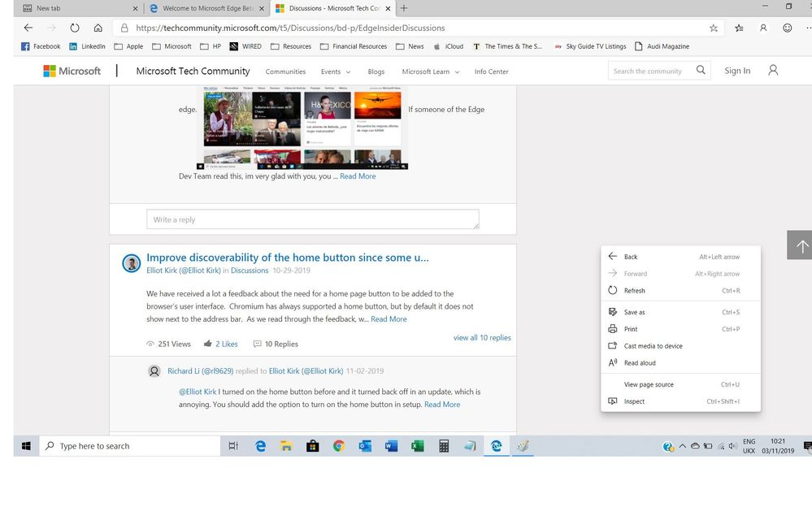Open 'Improve discoverability of the home button' post
This screenshot has width=812, height=511.
pyautogui.click(x=288, y=258)
